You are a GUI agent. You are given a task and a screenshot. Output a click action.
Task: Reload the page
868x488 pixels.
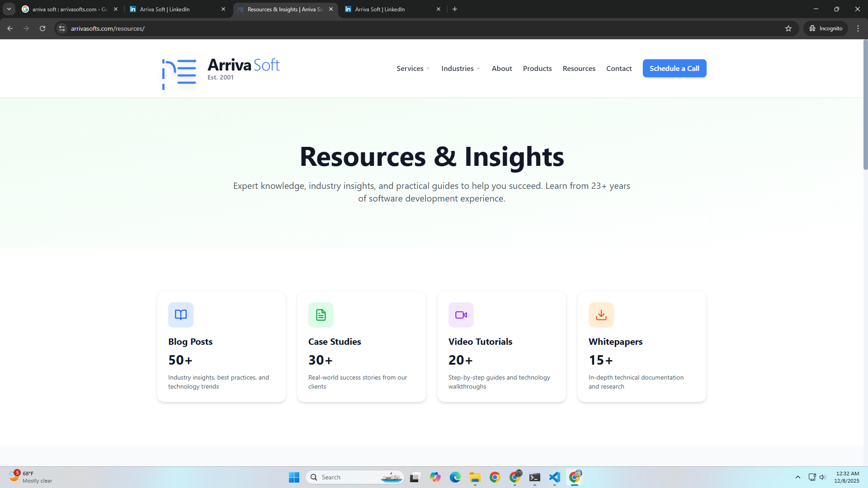click(x=42, y=28)
